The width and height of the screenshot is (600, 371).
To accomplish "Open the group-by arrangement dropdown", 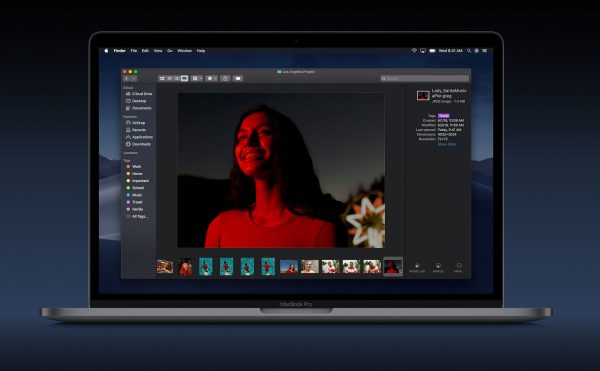I will pos(197,78).
